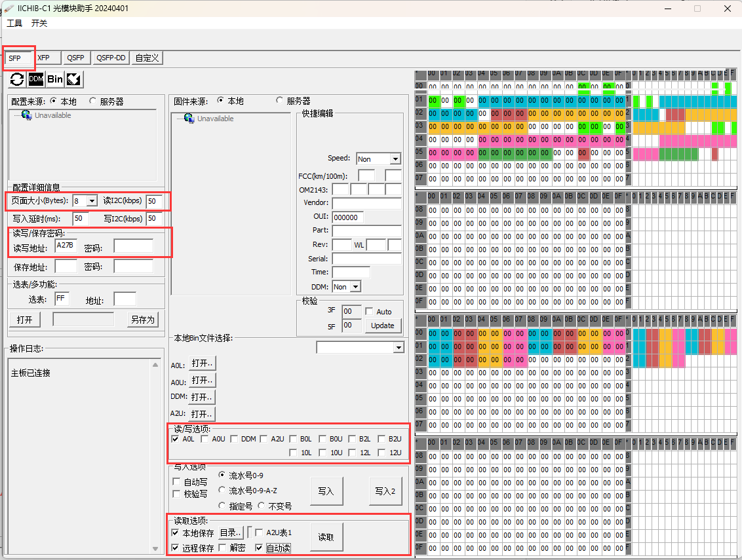Switch to the QSFP-DD tab
The height and width of the screenshot is (560, 742).
[x=111, y=58]
